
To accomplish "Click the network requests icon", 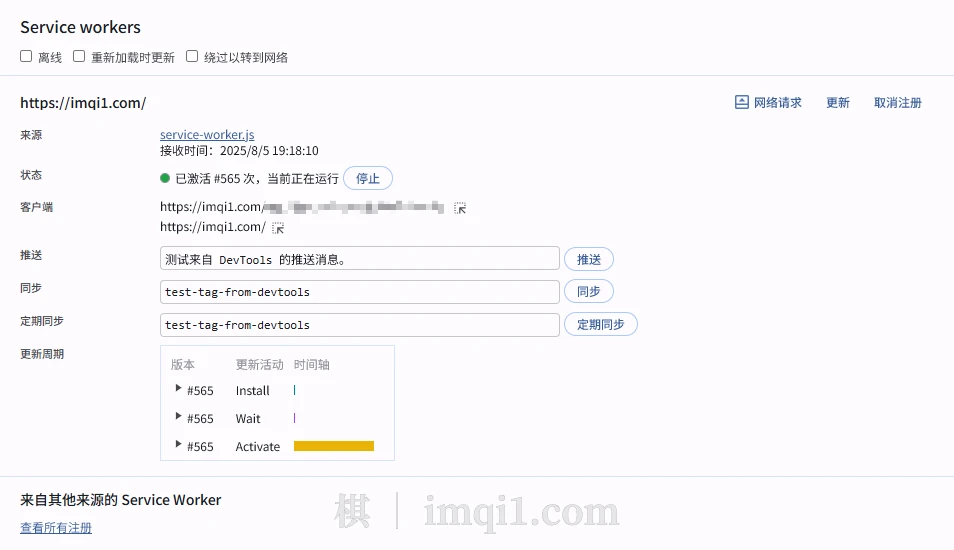I will 741,102.
